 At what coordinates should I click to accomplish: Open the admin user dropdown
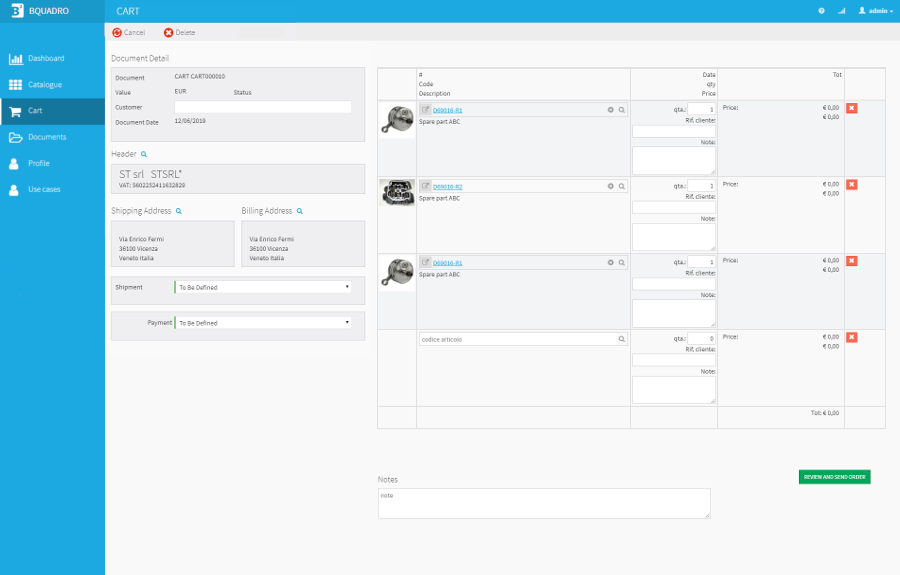pyautogui.click(x=876, y=11)
